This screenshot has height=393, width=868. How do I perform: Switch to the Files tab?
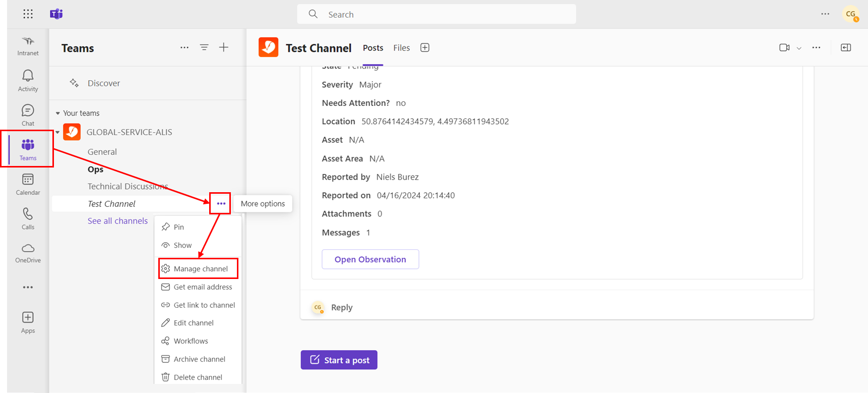click(x=401, y=47)
